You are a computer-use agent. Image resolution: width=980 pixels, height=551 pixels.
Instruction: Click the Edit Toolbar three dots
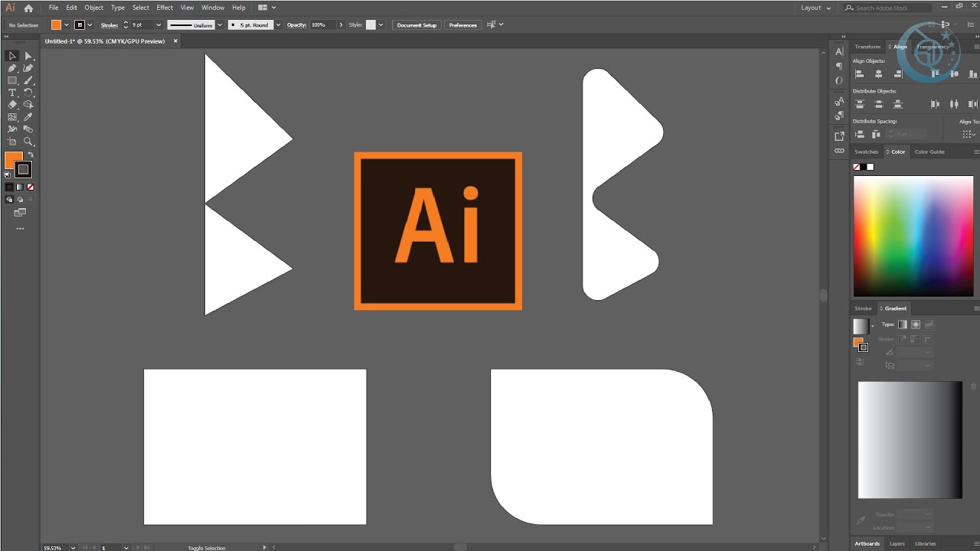(20, 228)
